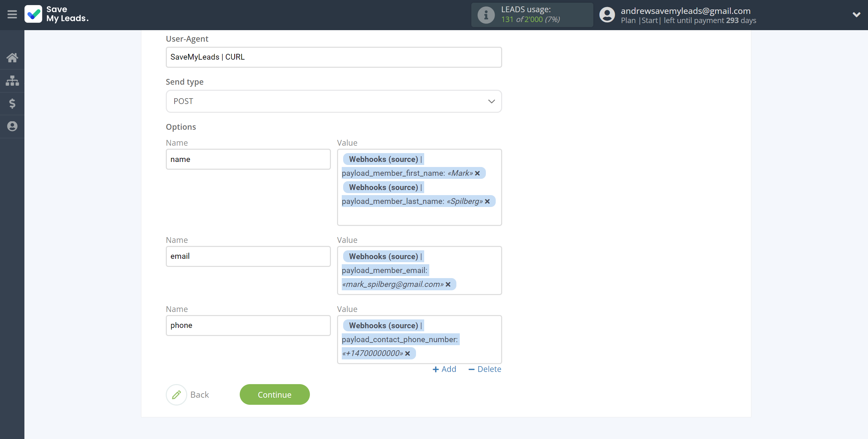Screen dimensions: 868x439
Task: Click the payload_member_email tag text
Action: click(x=384, y=270)
